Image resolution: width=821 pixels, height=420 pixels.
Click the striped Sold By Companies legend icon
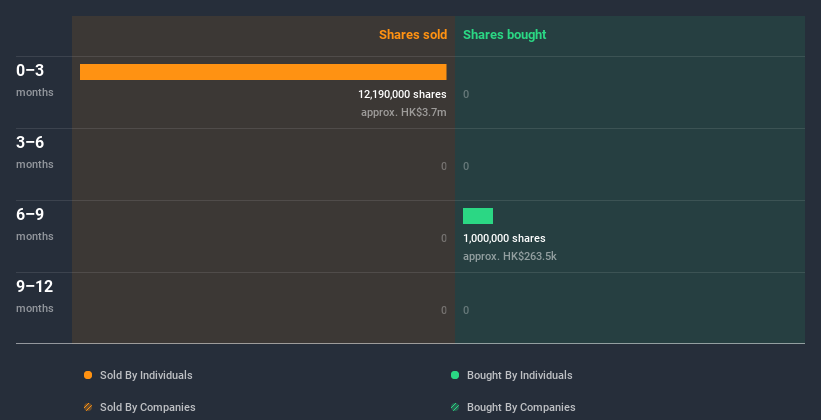coord(88,407)
